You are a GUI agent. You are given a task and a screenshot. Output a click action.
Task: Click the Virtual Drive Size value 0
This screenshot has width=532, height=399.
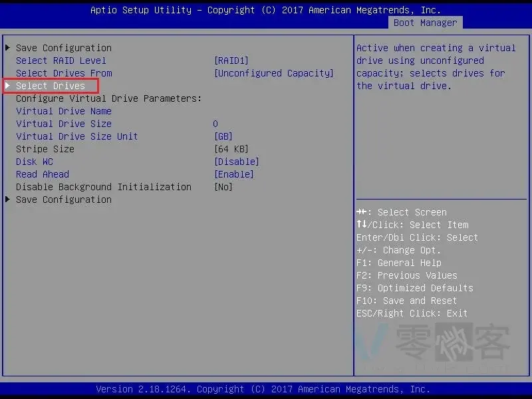pyautogui.click(x=215, y=124)
